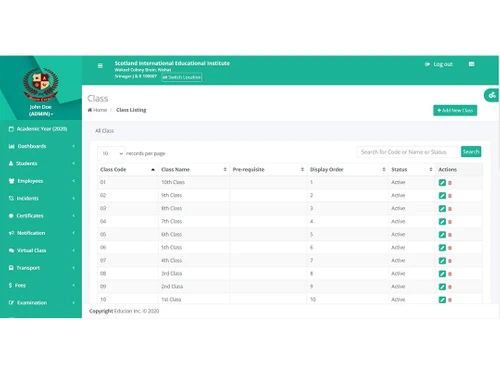Screen dimensions: 500x375
Task: Edit the 7th Class row
Action: (x=442, y=222)
